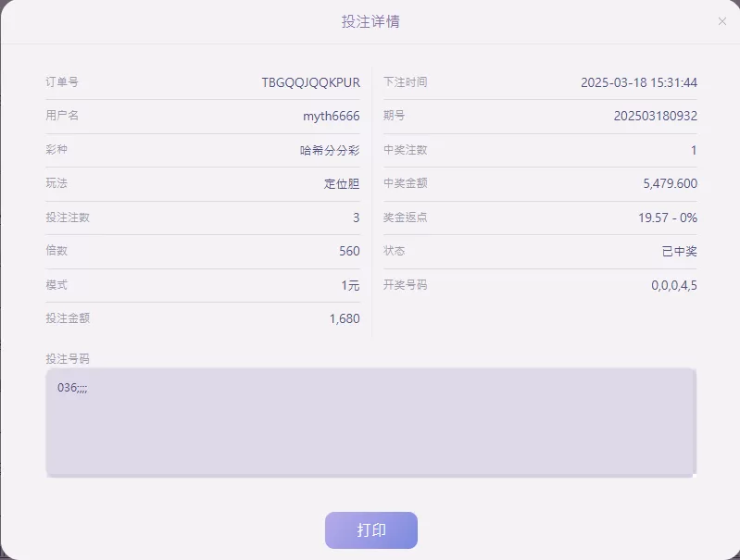This screenshot has width=740, height=560.
Task: Click the bet numbers text 036;;;;
Action: [x=72, y=388]
